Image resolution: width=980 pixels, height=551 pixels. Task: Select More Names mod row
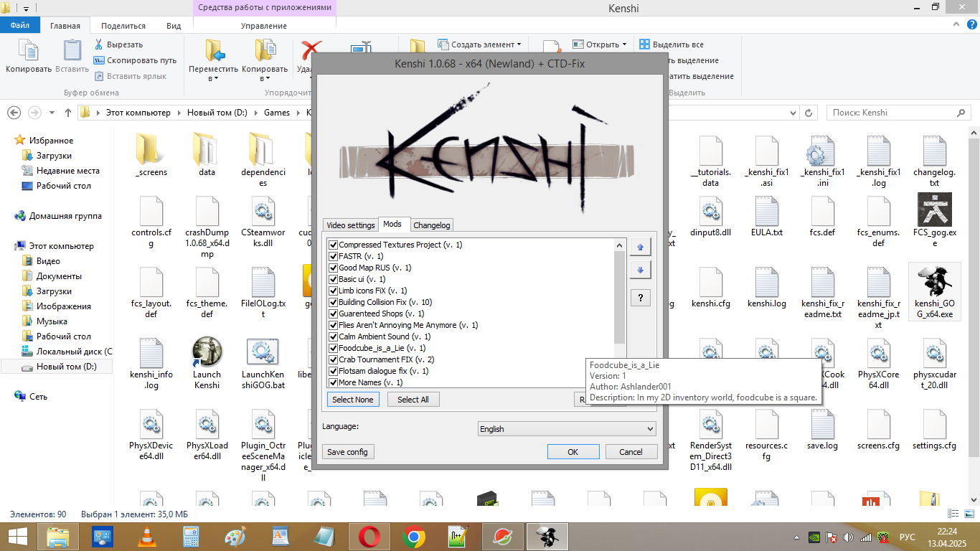point(370,382)
